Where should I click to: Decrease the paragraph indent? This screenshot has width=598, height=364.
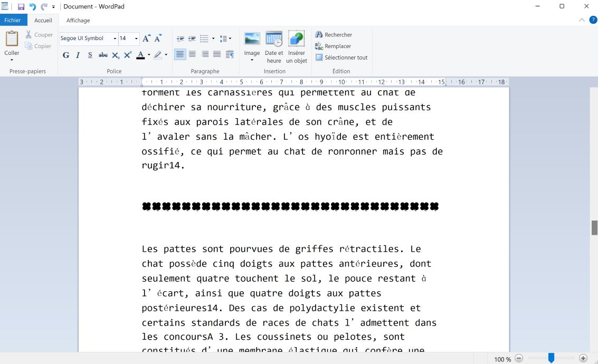(181, 39)
